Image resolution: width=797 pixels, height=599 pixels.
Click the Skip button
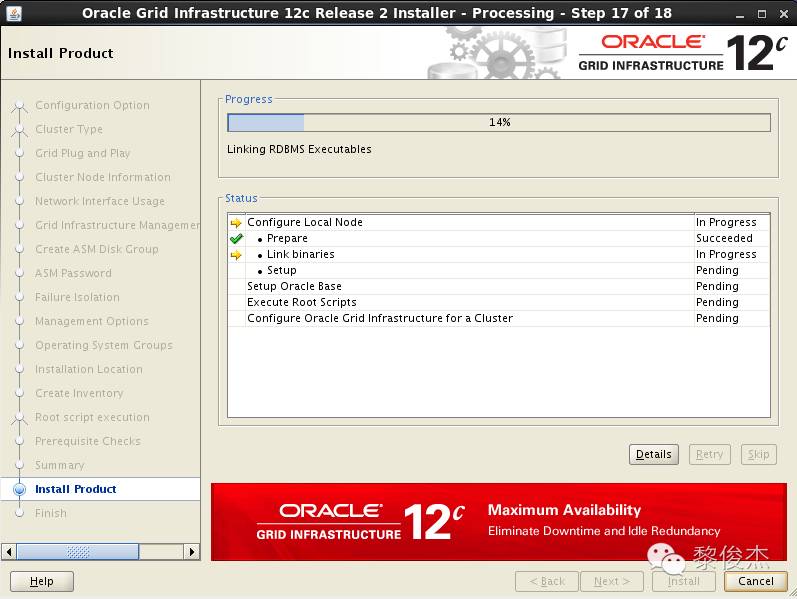coord(758,454)
